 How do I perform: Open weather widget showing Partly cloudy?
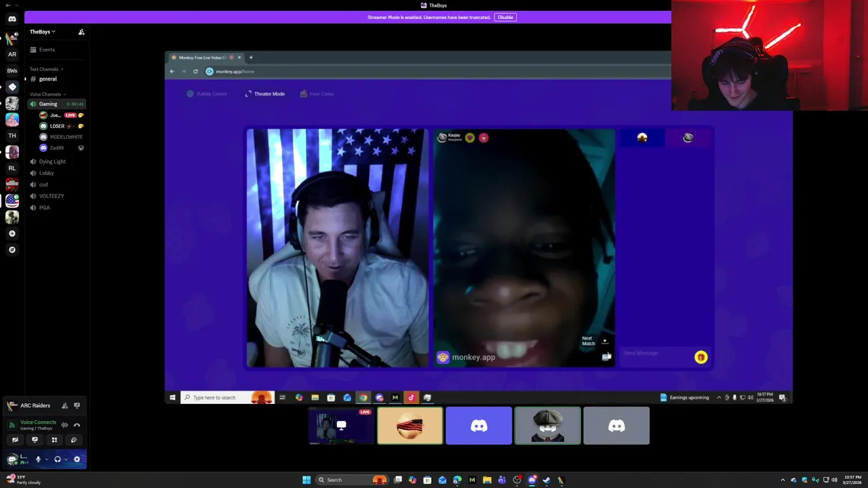pyautogui.click(x=24, y=480)
